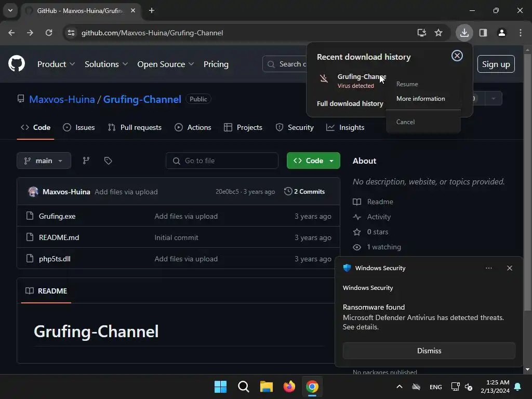Viewport: 532px width, 399px height.
Task: Open Security tab
Action: coord(295,128)
